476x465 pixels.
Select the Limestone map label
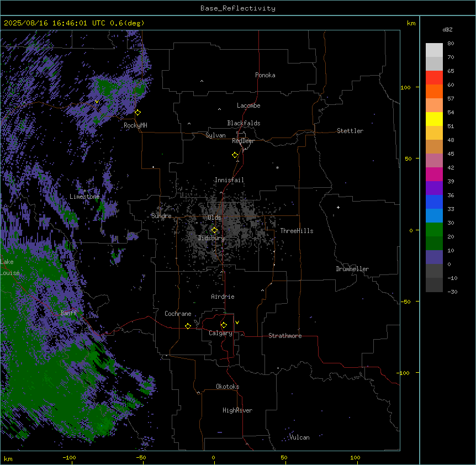coord(84,197)
